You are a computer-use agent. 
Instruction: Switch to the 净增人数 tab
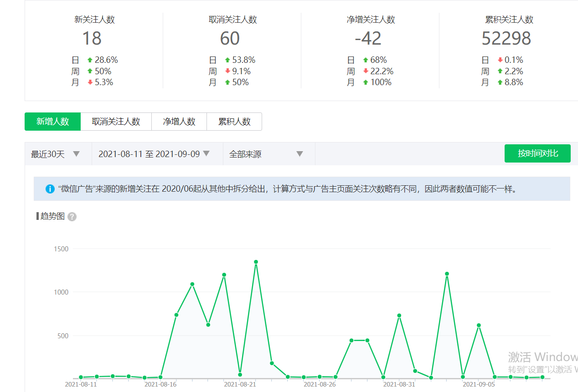[x=179, y=122]
